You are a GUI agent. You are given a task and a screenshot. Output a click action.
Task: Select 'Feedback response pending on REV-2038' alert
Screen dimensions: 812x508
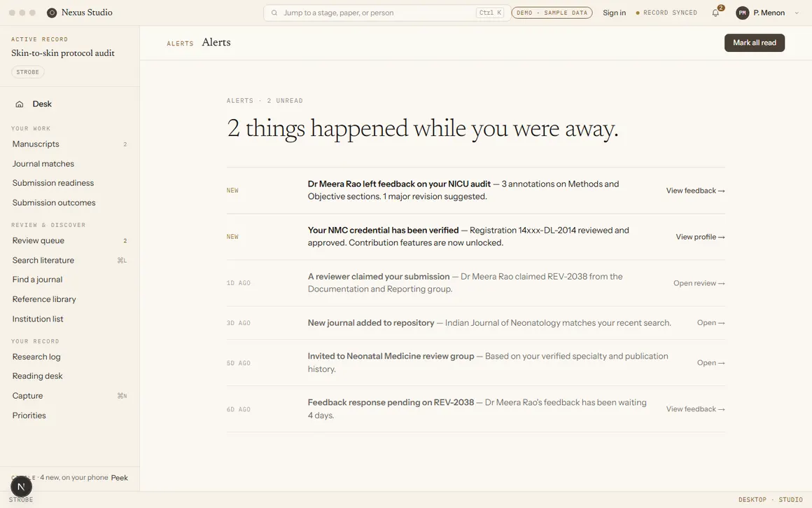coord(391,402)
